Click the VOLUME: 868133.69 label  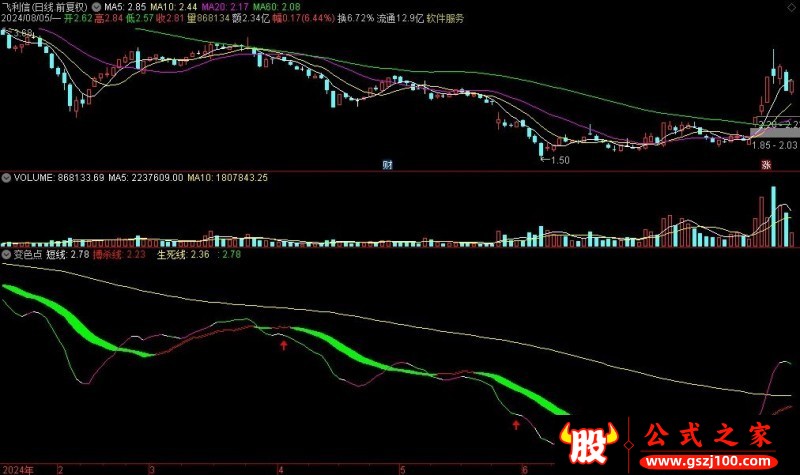59,178
